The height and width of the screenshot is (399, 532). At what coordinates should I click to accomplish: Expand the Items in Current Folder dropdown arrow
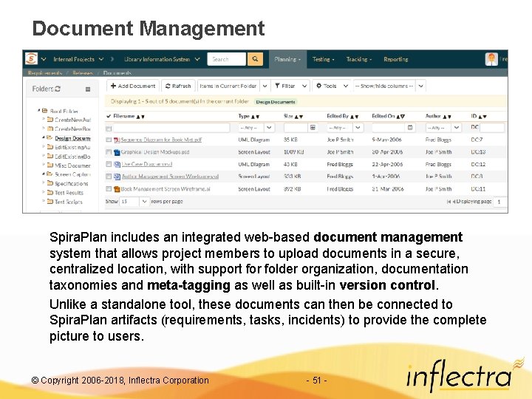pos(265,86)
